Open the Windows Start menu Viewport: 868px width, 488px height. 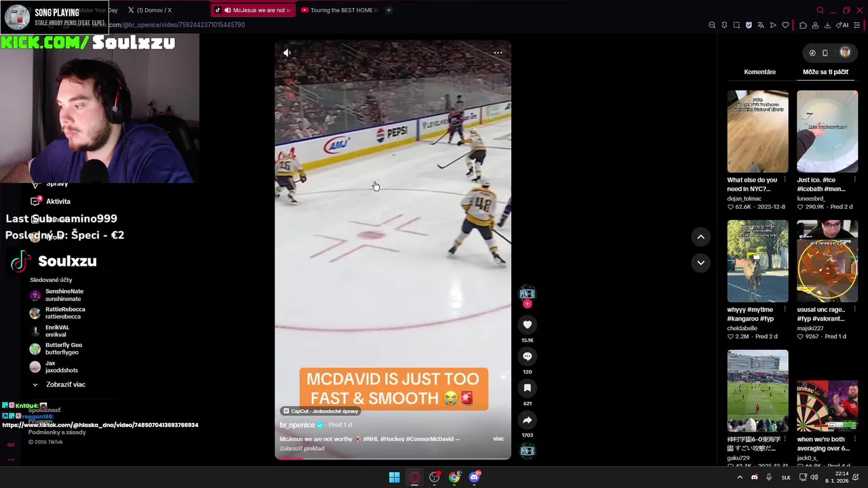pyautogui.click(x=394, y=477)
